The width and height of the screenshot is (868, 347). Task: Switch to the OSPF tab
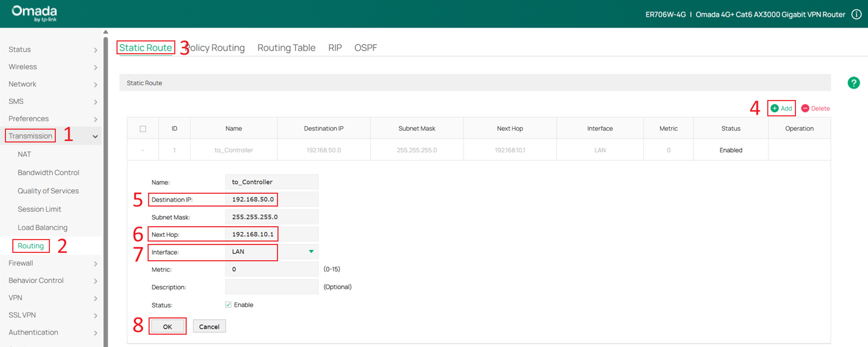(x=366, y=48)
